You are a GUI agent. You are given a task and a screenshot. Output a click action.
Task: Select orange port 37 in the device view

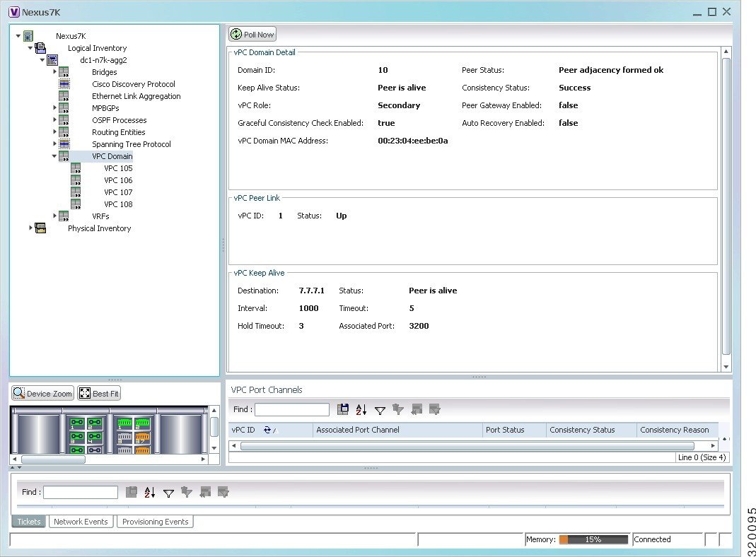click(x=142, y=437)
